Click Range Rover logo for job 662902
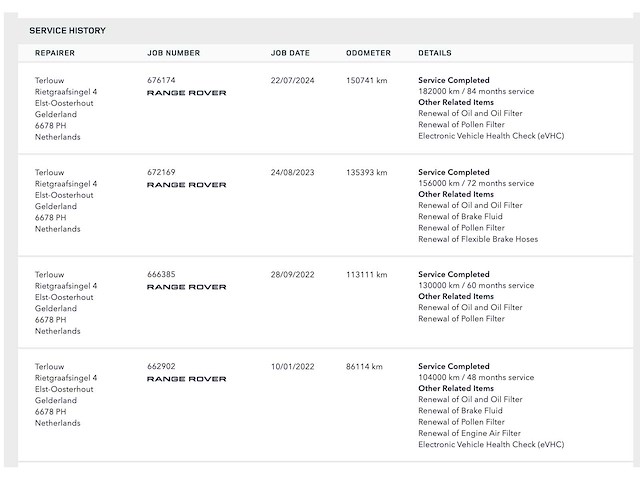Image resolution: width=640 pixels, height=480 pixels. (x=187, y=379)
